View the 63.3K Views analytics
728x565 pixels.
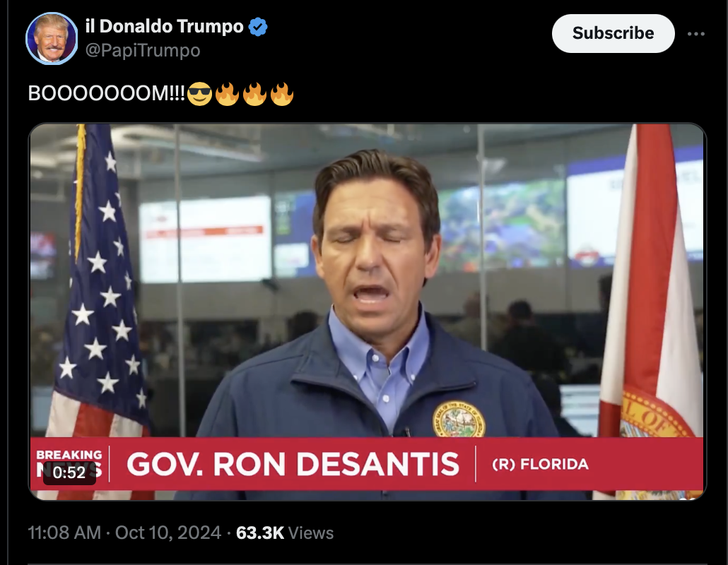pyautogui.click(x=285, y=533)
